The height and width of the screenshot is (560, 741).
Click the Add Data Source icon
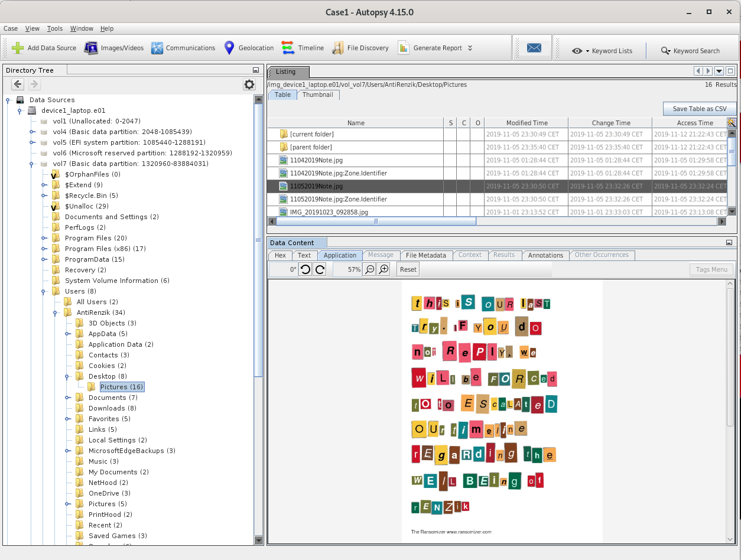[18, 48]
